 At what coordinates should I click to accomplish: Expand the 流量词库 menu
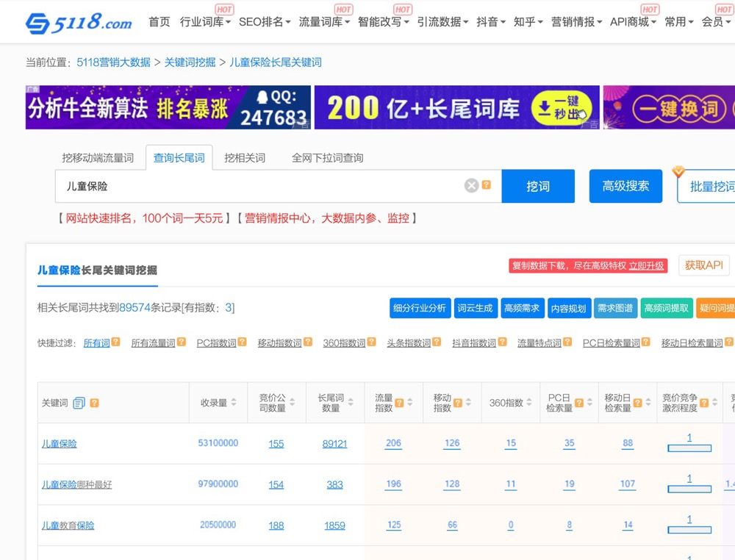tap(324, 22)
